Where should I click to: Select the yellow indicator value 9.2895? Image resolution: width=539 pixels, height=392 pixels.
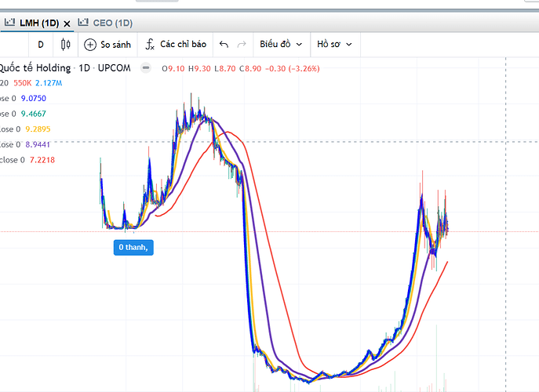(38, 129)
